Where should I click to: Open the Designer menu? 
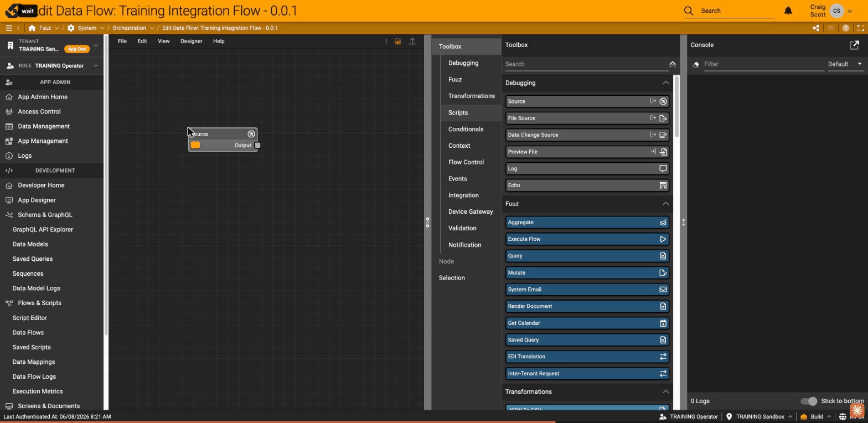tap(191, 41)
